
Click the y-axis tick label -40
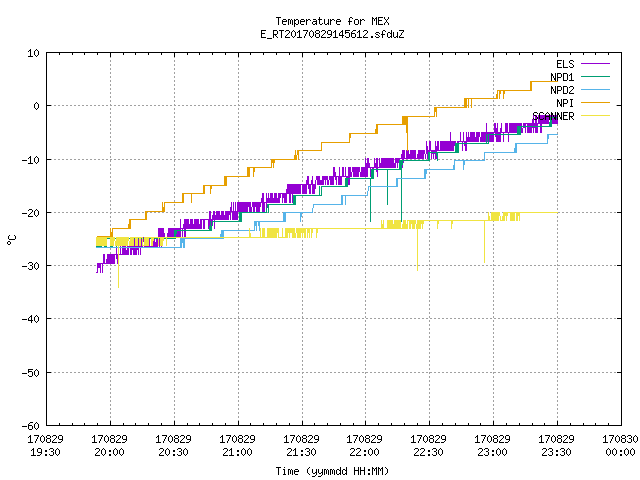point(31,319)
